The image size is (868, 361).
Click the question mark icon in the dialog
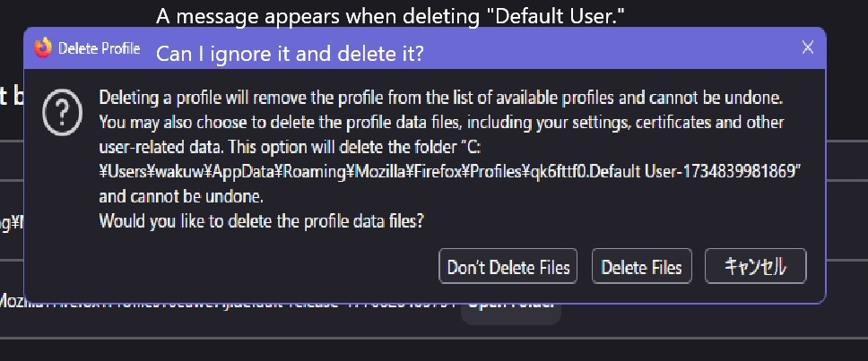click(62, 116)
